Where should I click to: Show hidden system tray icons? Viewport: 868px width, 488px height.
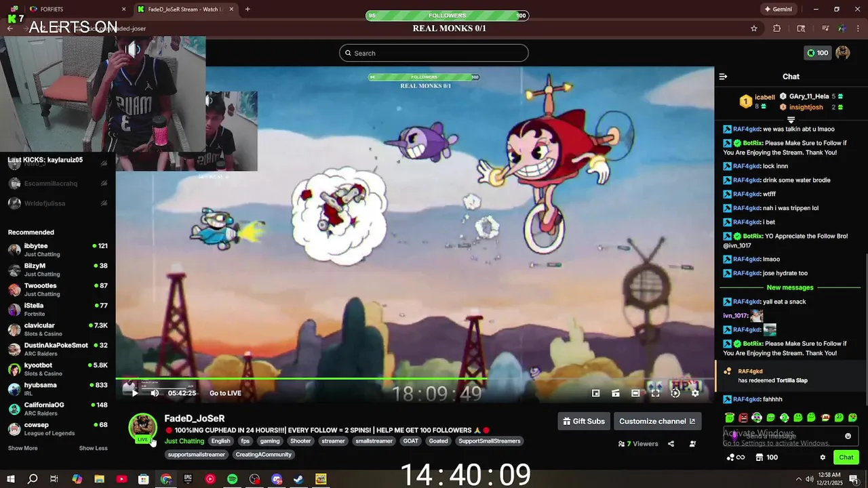point(798,479)
